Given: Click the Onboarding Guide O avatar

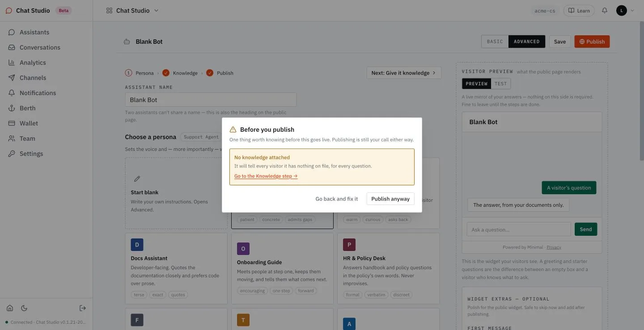Looking at the screenshot, I should [x=243, y=249].
